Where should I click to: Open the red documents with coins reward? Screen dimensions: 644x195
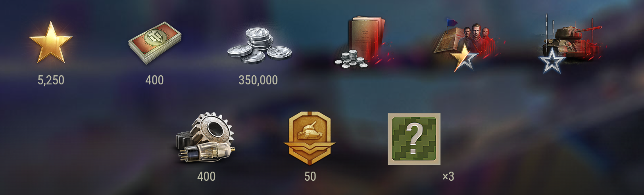362,42
